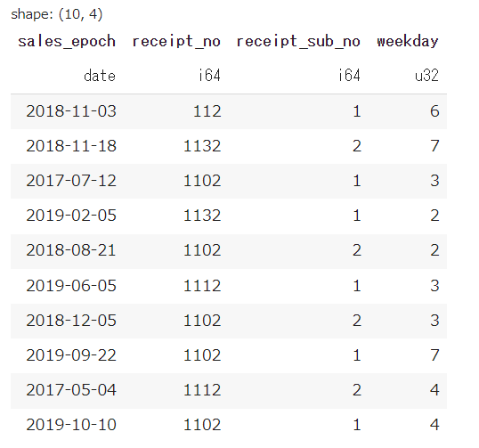This screenshot has height=448, width=479.
Task: Click the receipt_sub_no column header
Action: [298, 42]
